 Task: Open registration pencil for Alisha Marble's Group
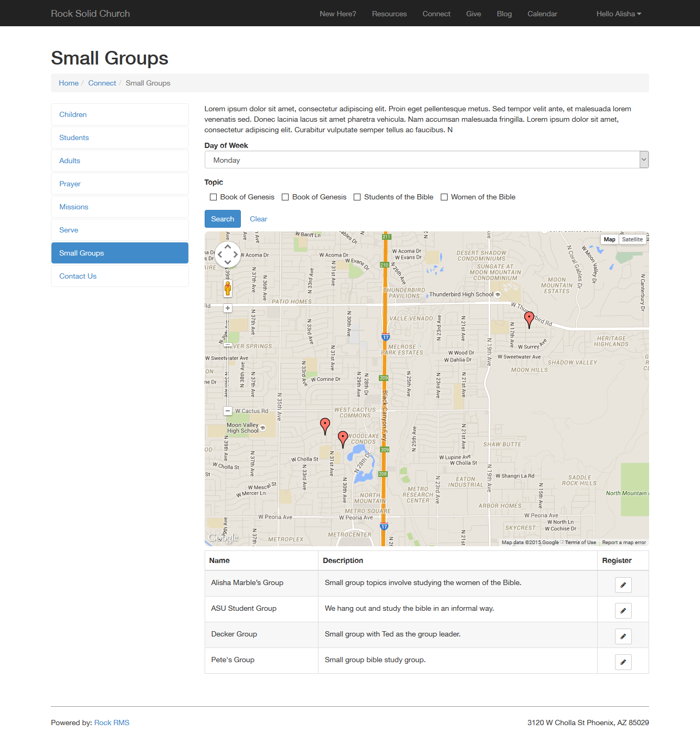623,585
